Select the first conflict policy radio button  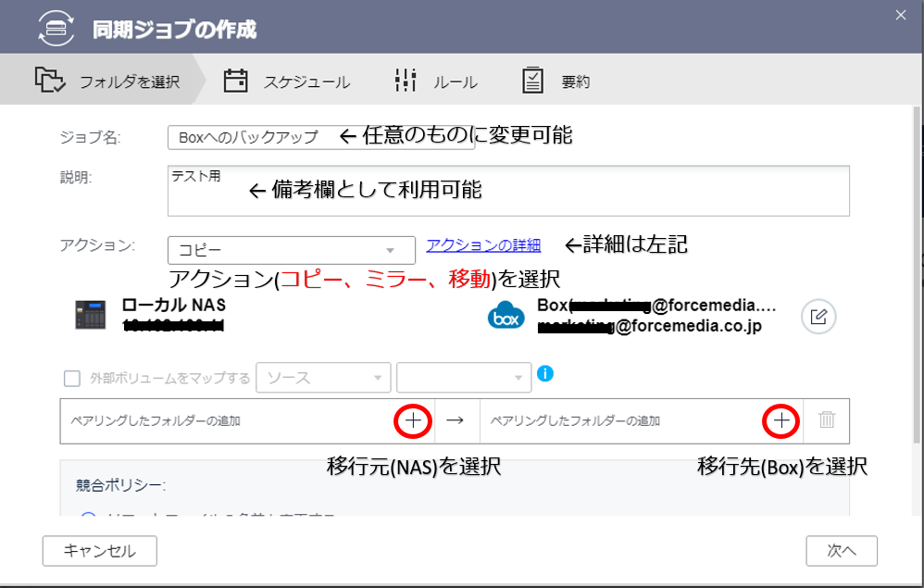tap(89, 518)
